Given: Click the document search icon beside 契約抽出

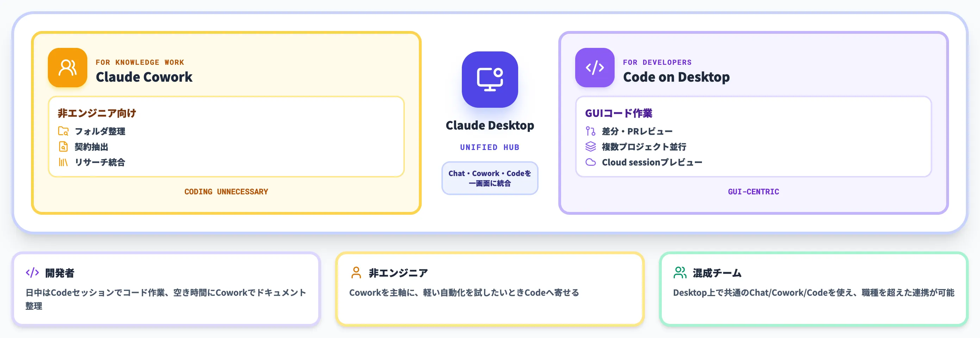Looking at the screenshot, I should pyautogui.click(x=63, y=146).
